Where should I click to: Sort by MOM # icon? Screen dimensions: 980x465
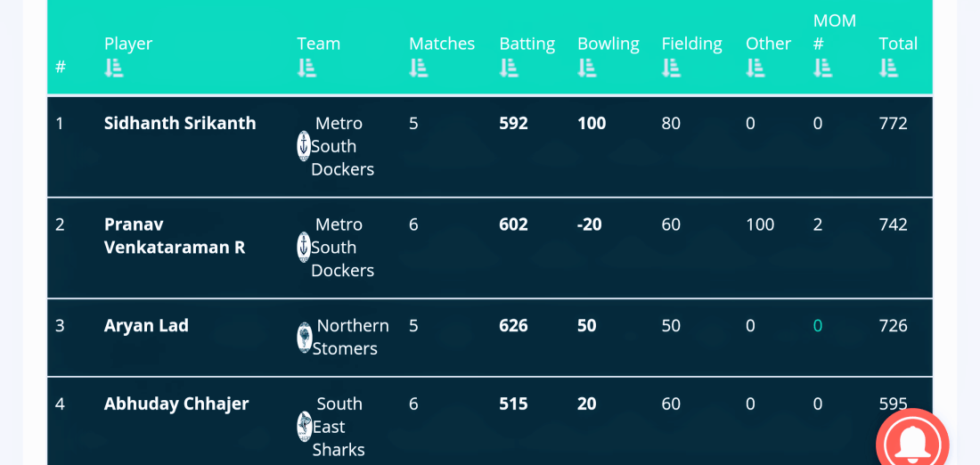point(822,68)
